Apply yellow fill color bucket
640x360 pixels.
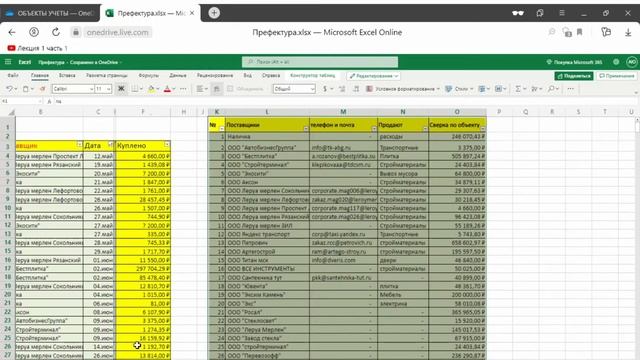point(151,89)
